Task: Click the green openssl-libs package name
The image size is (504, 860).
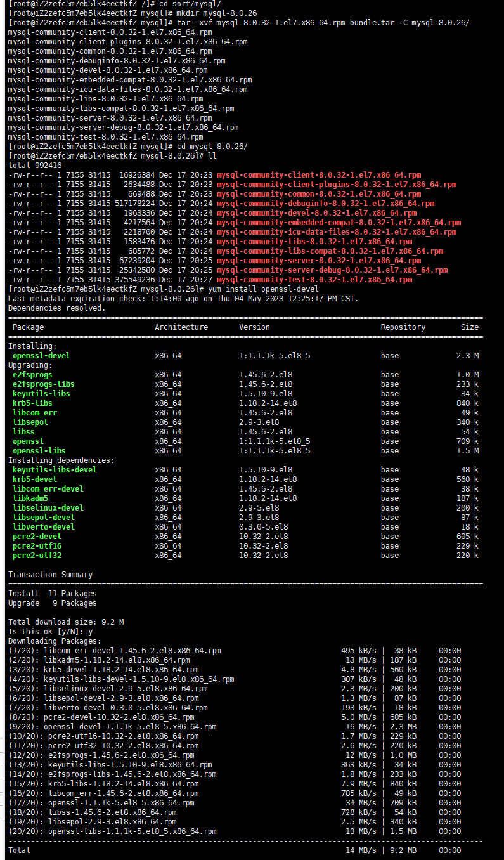Action: tap(39, 451)
